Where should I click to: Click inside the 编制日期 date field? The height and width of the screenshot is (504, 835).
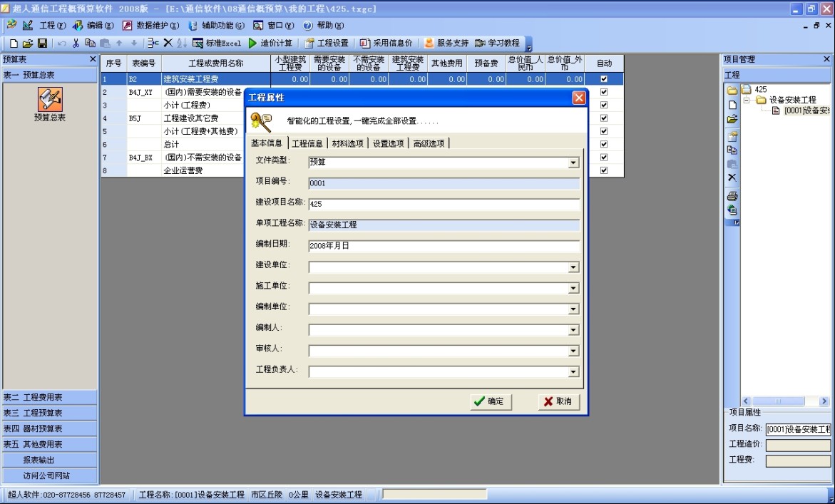(x=428, y=246)
